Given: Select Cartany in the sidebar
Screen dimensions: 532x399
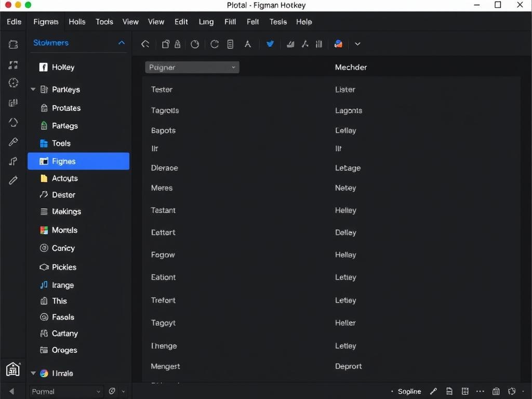Looking at the screenshot, I should tap(78, 334).
